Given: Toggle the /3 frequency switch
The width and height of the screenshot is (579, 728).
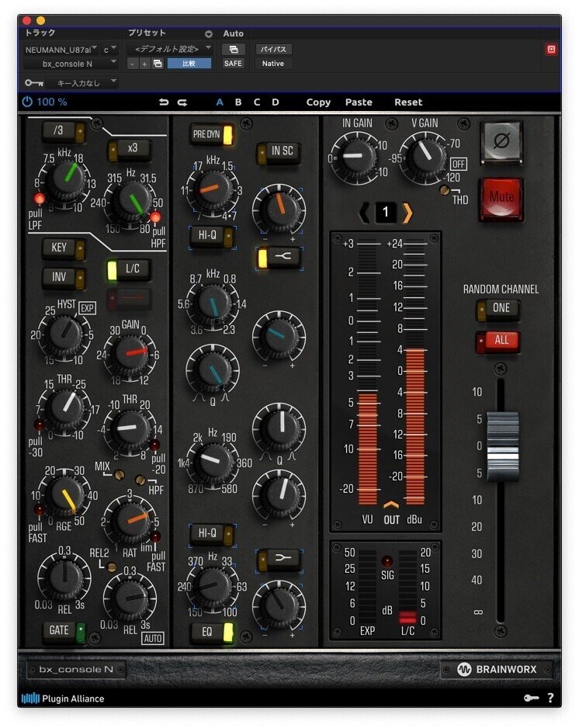Looking at the screenshot, I should 64,131.
